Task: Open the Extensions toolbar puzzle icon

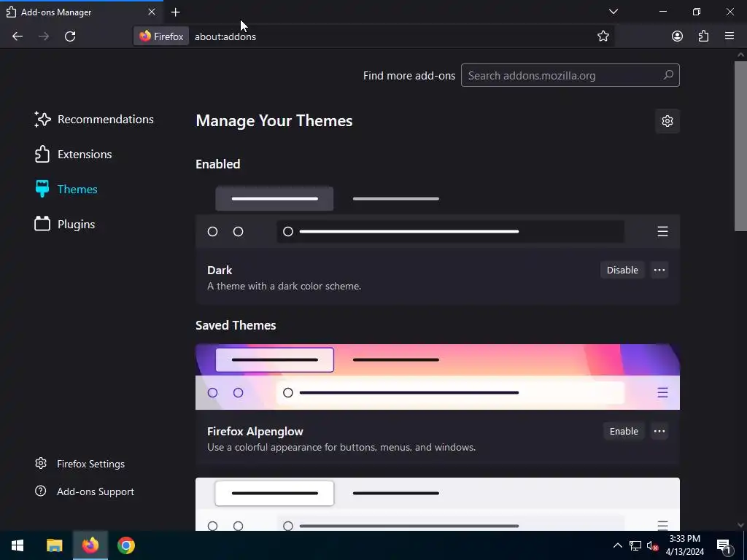Action: (703, 36)
